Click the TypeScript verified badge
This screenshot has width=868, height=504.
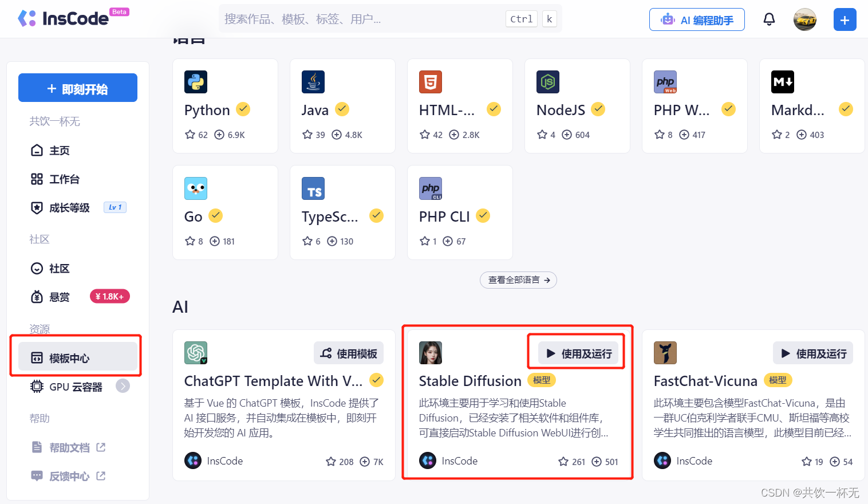coord(376,215)
